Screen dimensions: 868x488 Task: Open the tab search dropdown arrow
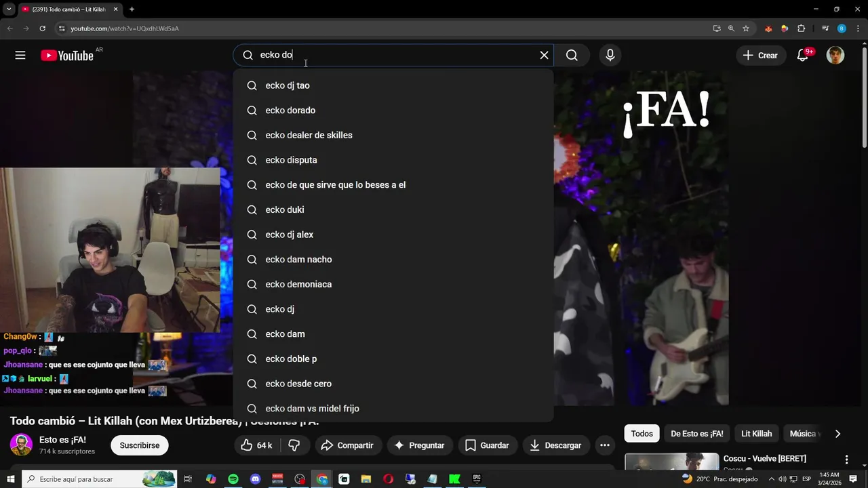click(x=9, y=9)
